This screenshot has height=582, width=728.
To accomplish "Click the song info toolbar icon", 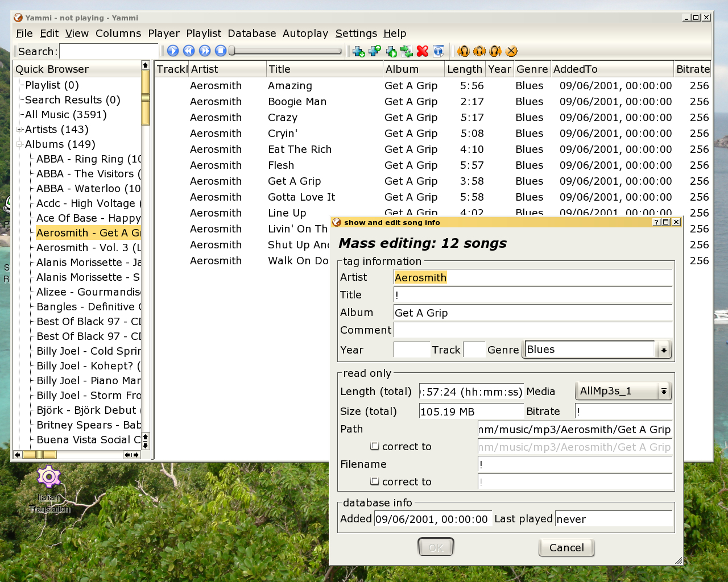I will 439,51.
